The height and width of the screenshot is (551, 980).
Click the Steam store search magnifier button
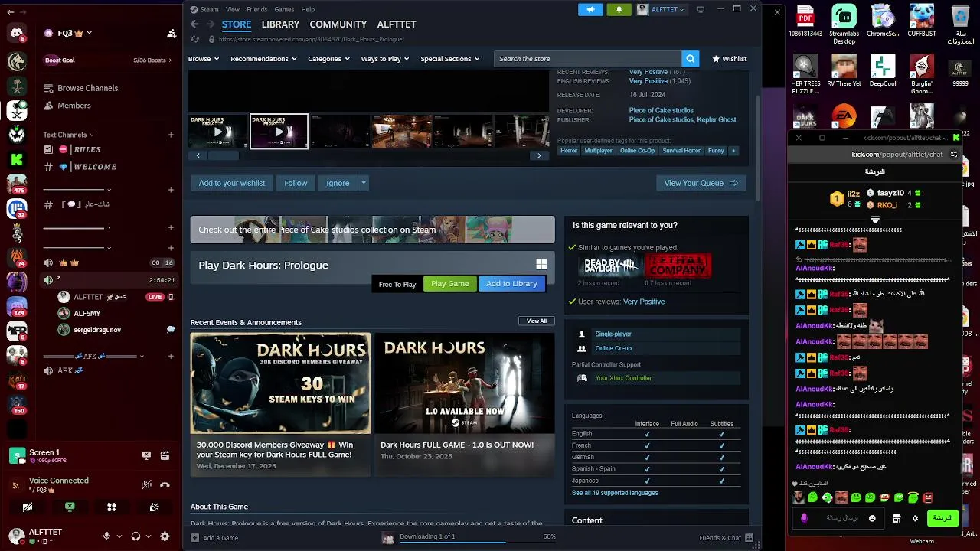[690, 59]
